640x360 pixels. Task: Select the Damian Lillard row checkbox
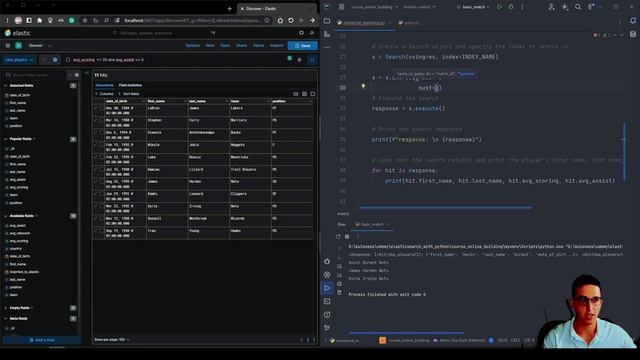[101, 169]
